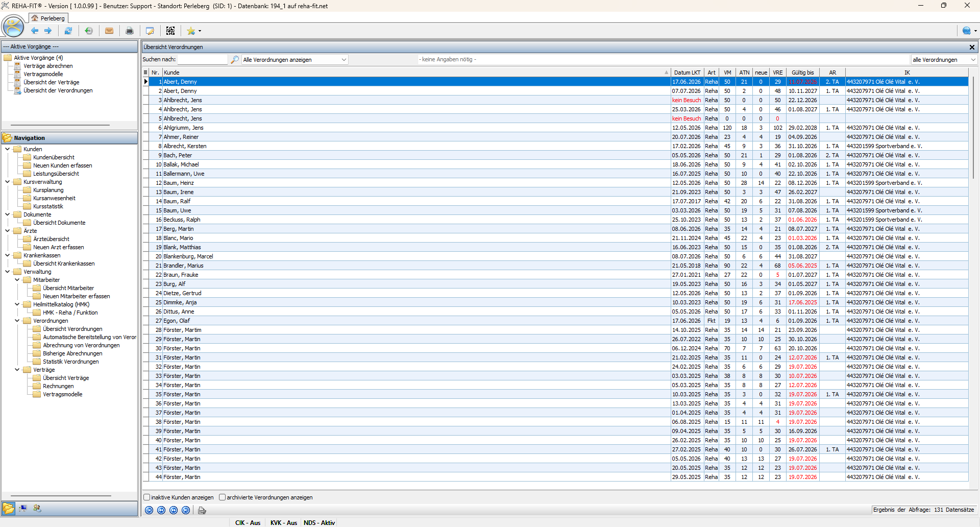Collapse the Verwaltung tree node
The height and width of the screenshot is (527, 980).
8,272
